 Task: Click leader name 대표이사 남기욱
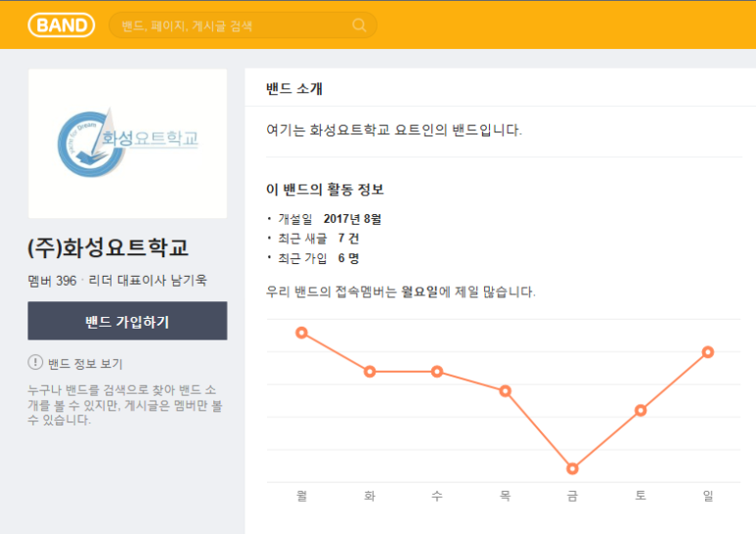(x=162, y=281)
